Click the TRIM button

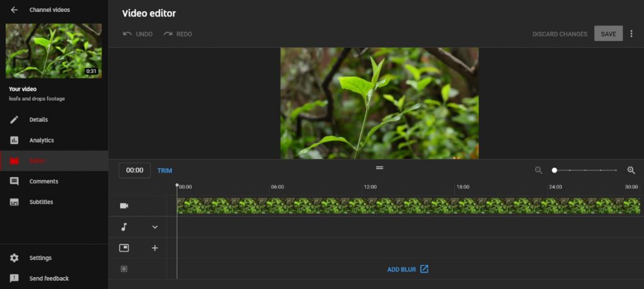[x=165, y=171]
